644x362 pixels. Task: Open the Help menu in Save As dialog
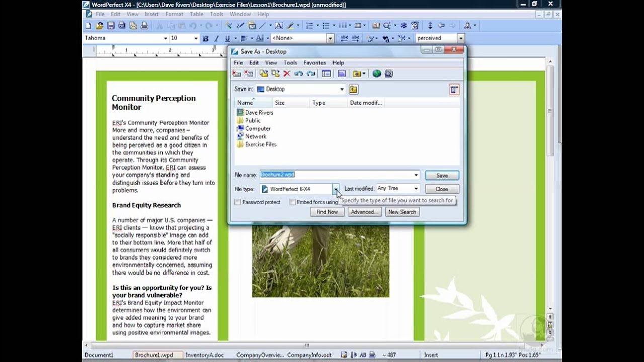[338, 63]
